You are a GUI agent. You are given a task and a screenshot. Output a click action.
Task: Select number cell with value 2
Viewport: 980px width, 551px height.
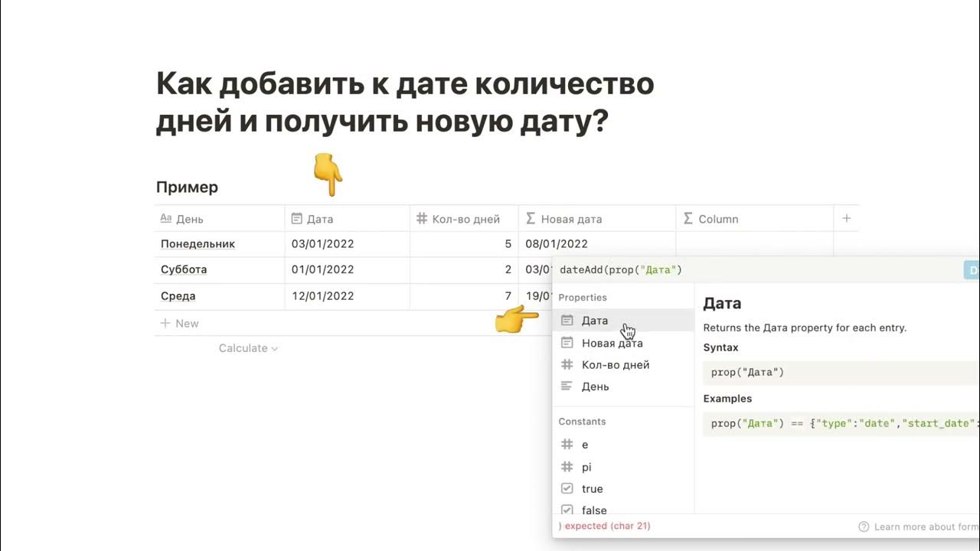tap(464, 269)
